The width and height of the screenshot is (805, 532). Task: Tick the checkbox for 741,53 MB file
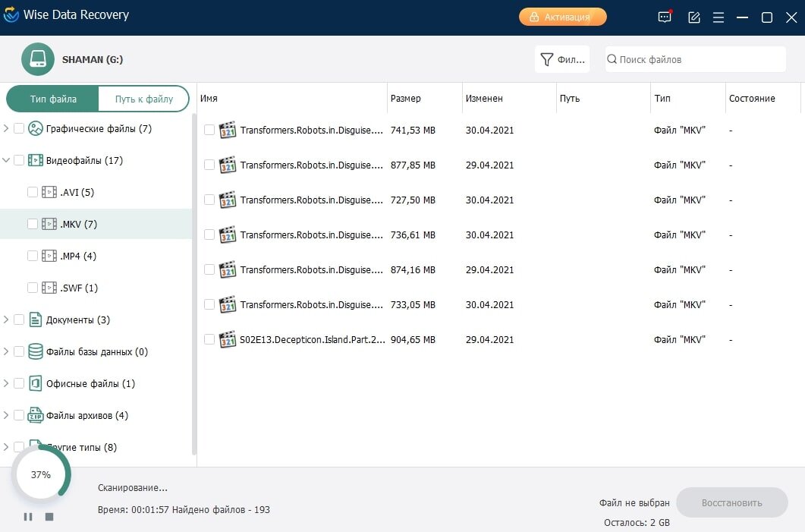(209, 130)
